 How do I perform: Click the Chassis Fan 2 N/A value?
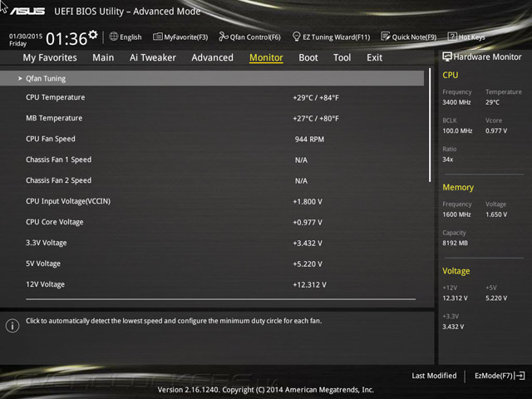[x=301, y=180]
